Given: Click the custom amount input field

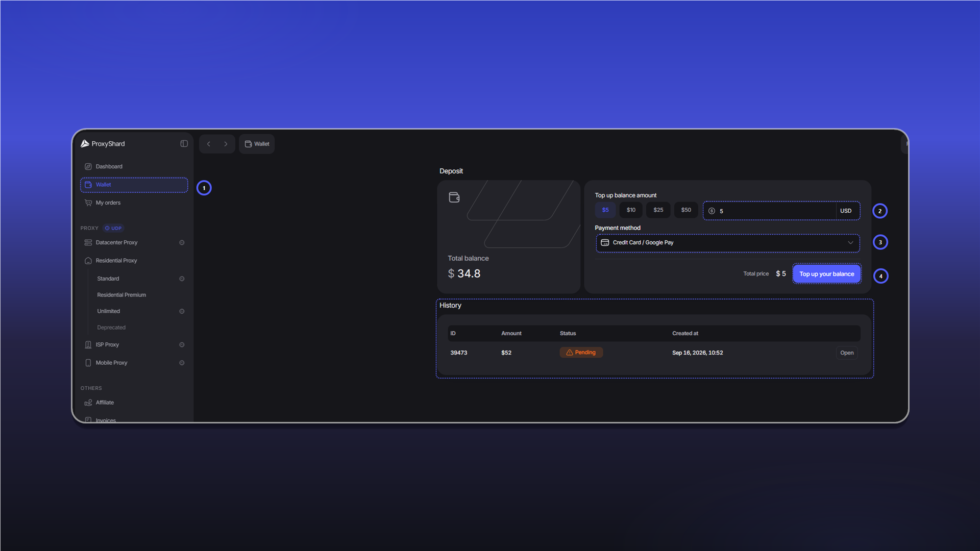Looking at the screenshot, I should click(770, 211).
